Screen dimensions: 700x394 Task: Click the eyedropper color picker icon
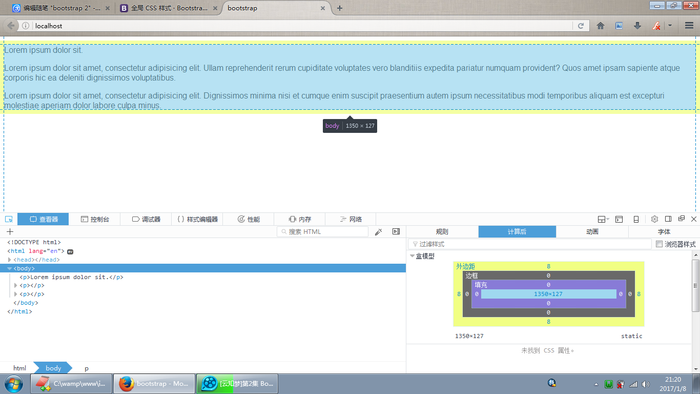(x=378, y=232)
